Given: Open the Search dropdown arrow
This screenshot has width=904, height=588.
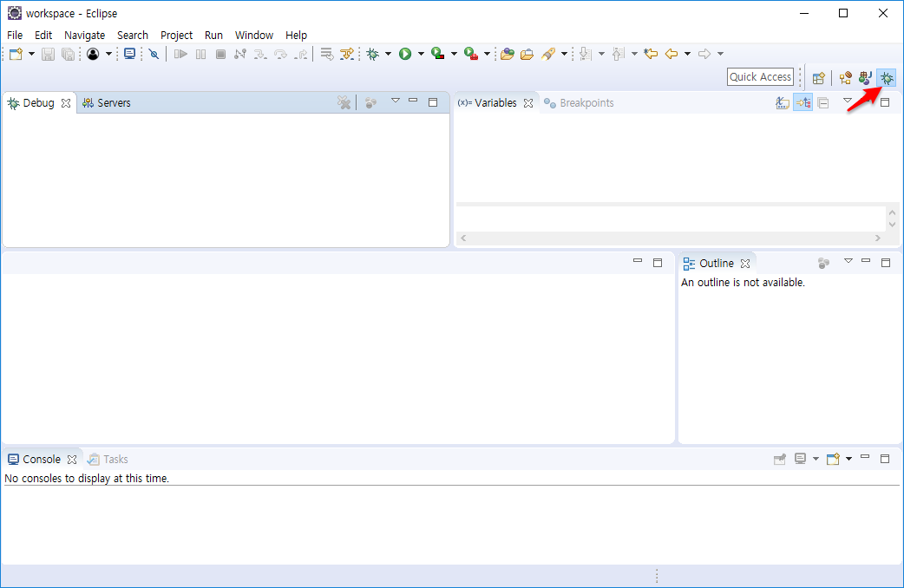Looking at the screenshot, I should click(564, 54).
